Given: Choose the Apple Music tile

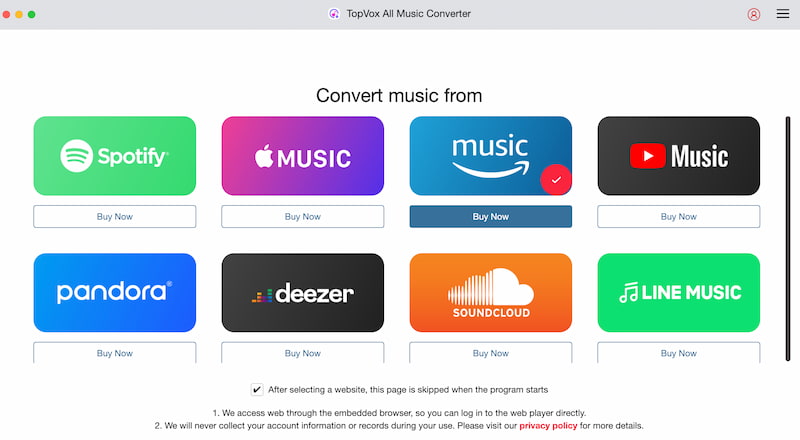Looking at the screenshot, I should coord(303,156).
